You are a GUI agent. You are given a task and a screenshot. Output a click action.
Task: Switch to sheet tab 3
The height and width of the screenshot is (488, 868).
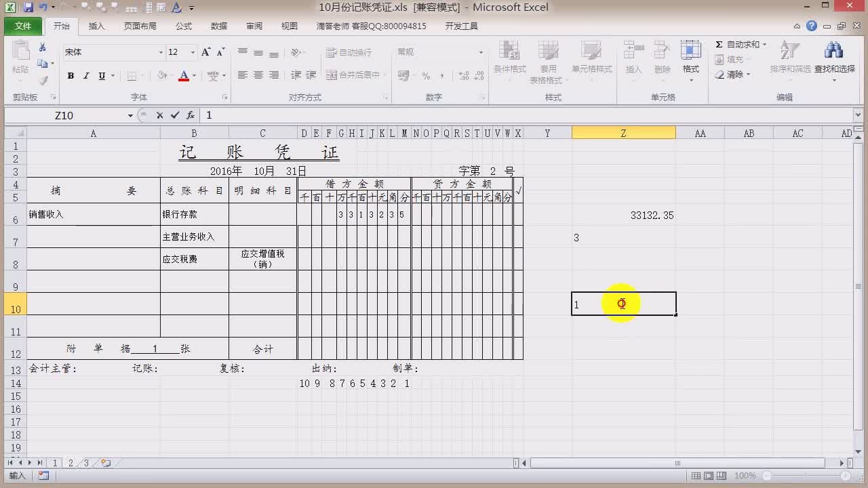(87, 463)
